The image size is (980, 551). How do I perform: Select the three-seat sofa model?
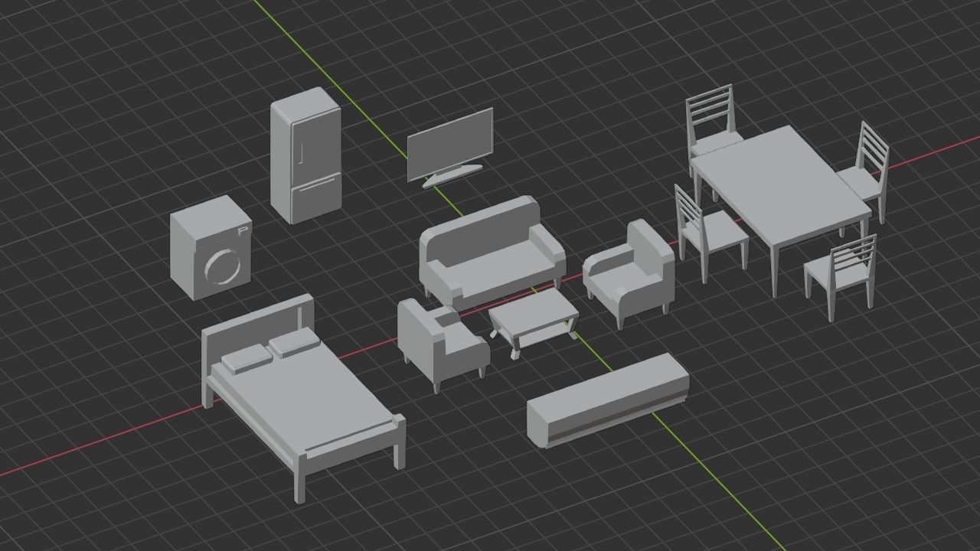coord(492,252)
